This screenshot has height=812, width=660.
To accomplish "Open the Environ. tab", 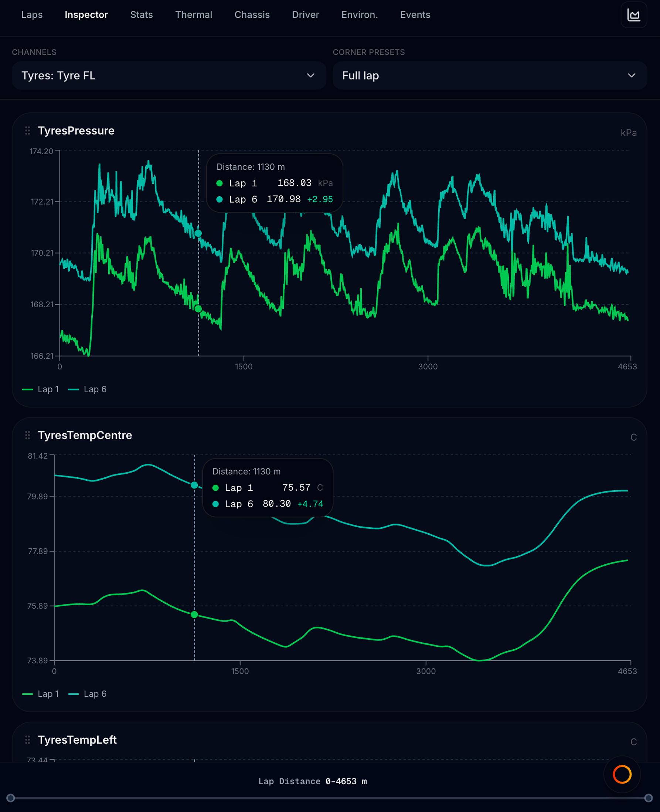I will 360,15.
